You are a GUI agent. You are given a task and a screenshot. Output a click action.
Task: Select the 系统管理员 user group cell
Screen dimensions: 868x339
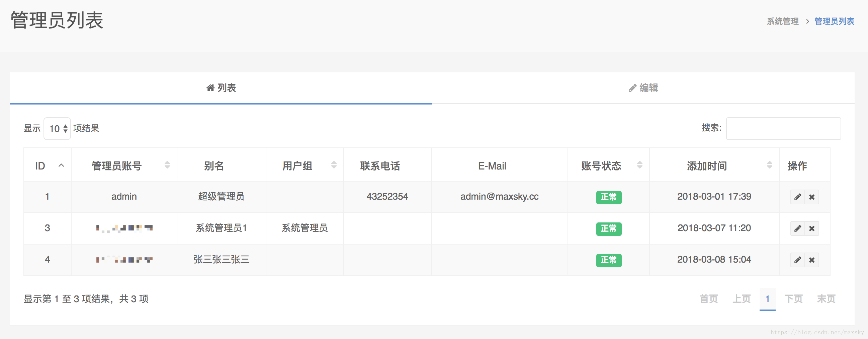tap(305, 228)
